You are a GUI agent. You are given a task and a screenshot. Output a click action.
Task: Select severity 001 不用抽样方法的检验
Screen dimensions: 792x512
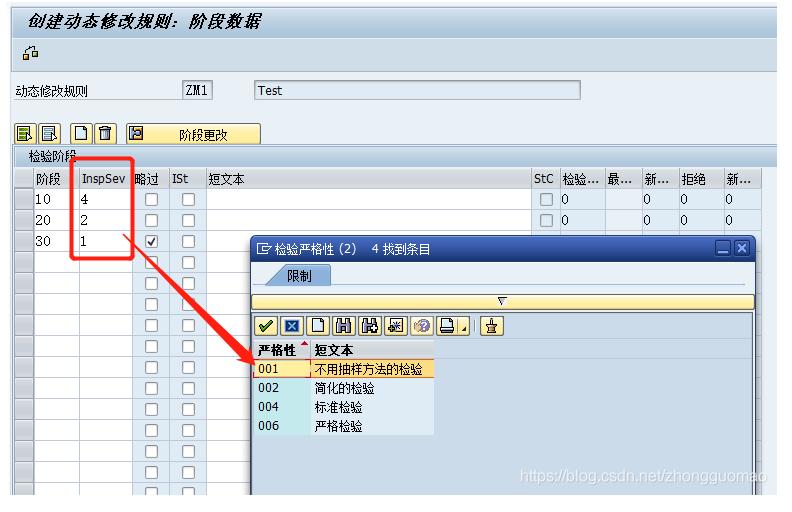click(343, 369)
